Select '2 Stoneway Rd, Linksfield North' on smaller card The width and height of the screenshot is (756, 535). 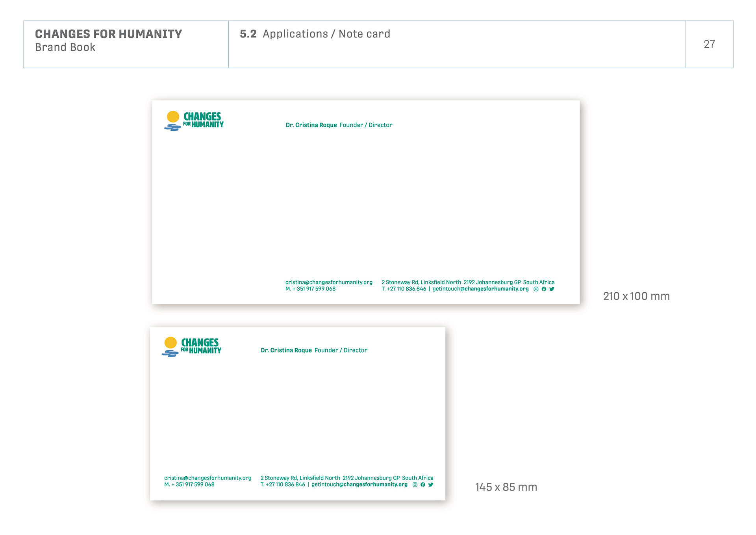300,478
